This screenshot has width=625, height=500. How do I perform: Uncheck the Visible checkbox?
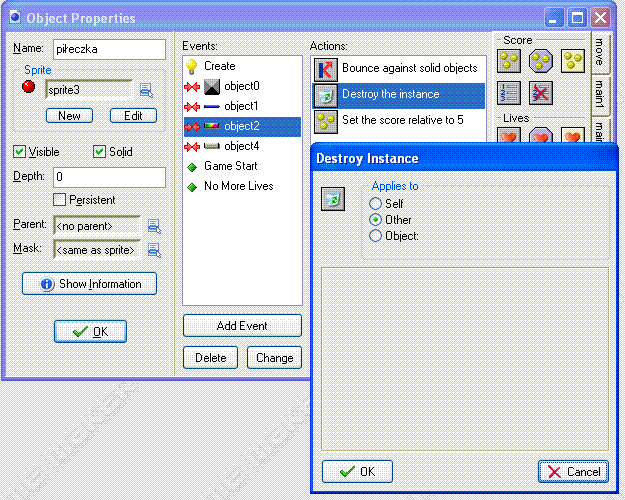pyautogui.click(x=20, y=152)
